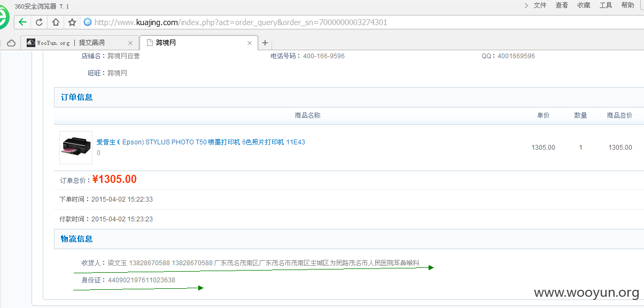
Task: Click the ID number 440902197611023638
Action: pyautogui.click(x=142, y=280)
